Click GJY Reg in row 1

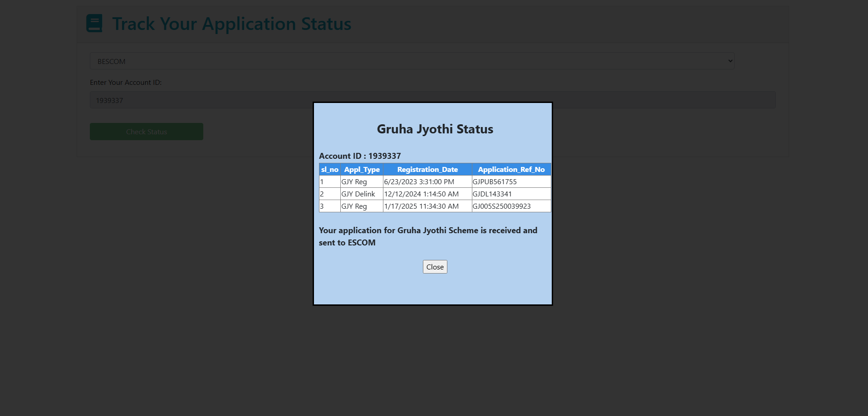click(354, 181)
